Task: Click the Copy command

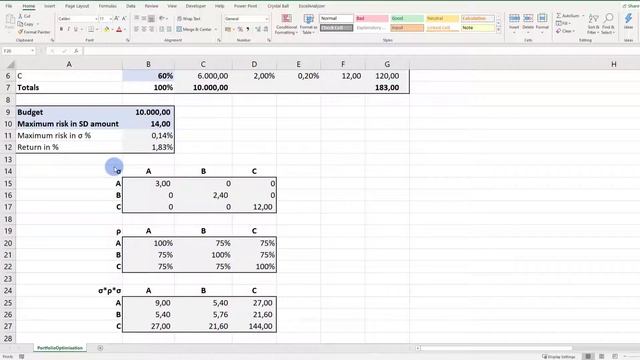Action: [26, 24]
